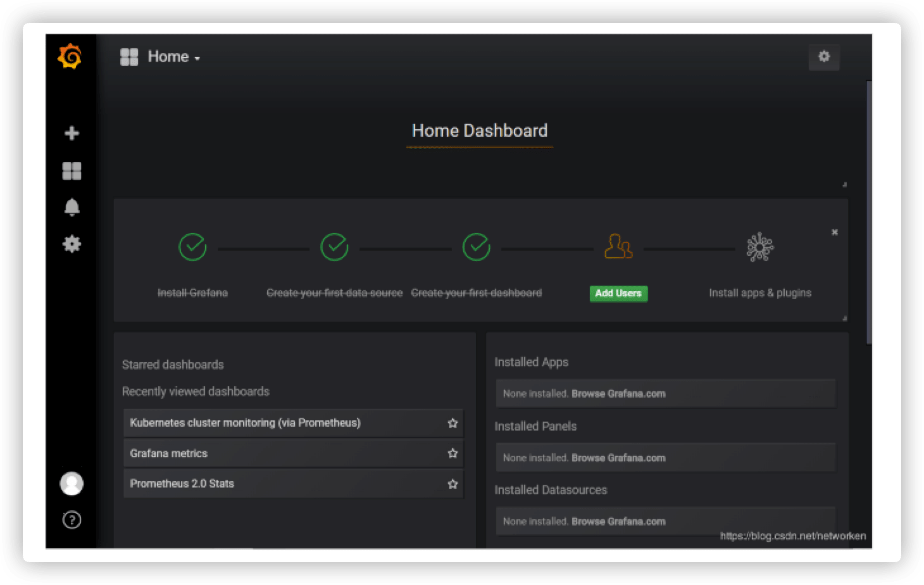
Task: Click the Recently viewed dashboards heading
Action: (196, 391)
